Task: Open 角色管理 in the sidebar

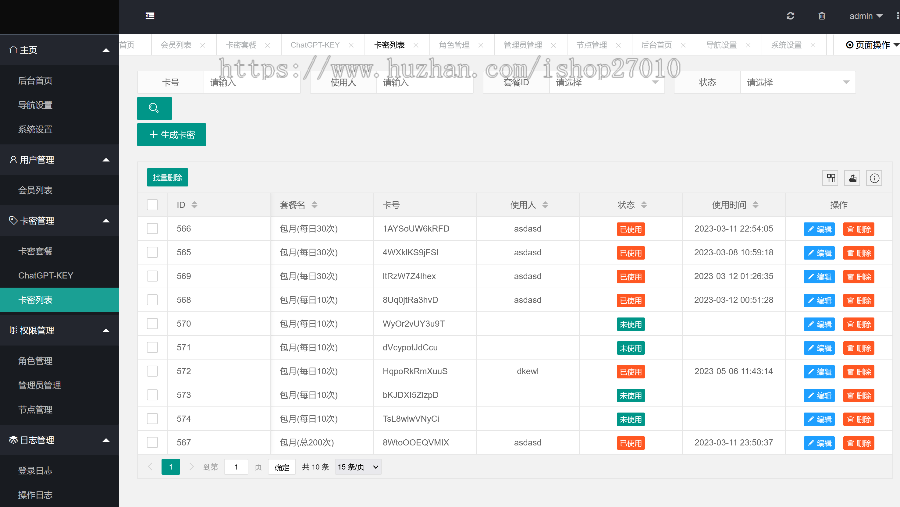Action: (59, 361)
